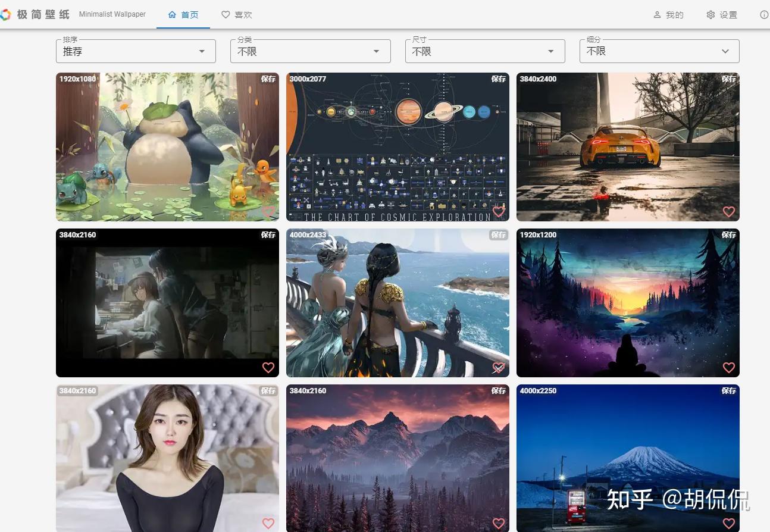Click the heart on the woman portrait wallpaper
The width and height of the screenshot is (770, 532).
click(x=268, y=524)
